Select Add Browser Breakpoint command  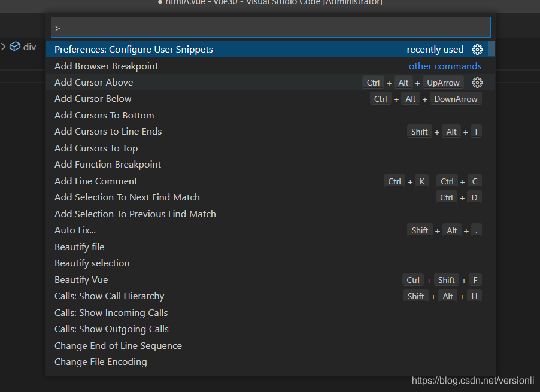tap(271, 66)
